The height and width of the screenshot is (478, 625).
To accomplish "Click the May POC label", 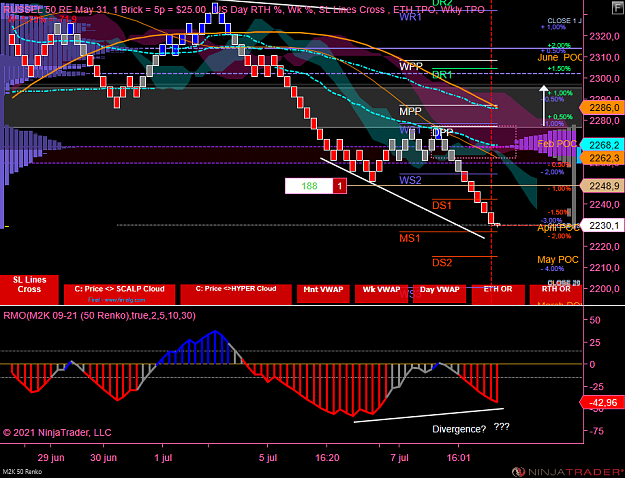I will click(558, 260).
